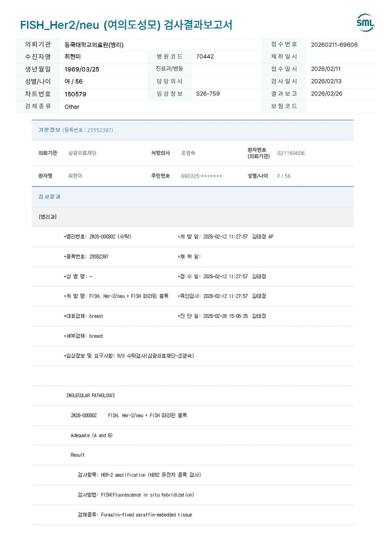Click the test date 2026/02/13
The image size is (392, 554).
point(326,82)
